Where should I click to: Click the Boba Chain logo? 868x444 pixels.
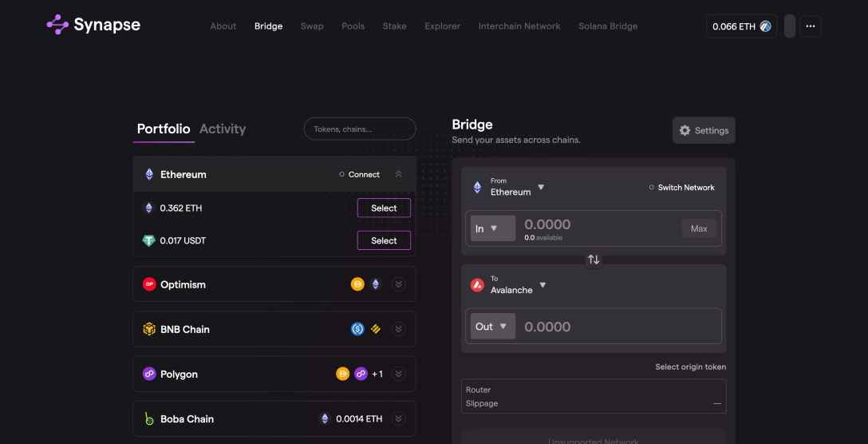pyautogui.click(x=149, y=419)
